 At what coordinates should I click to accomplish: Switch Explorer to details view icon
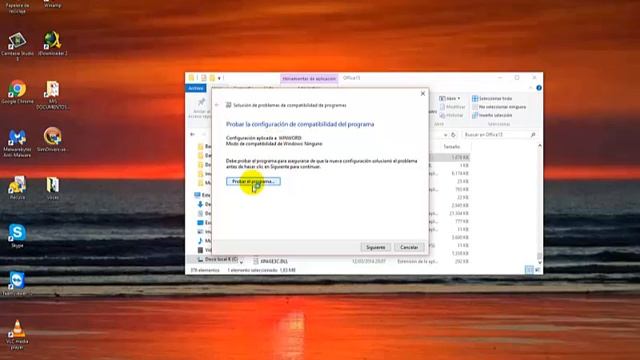point(529,270)
